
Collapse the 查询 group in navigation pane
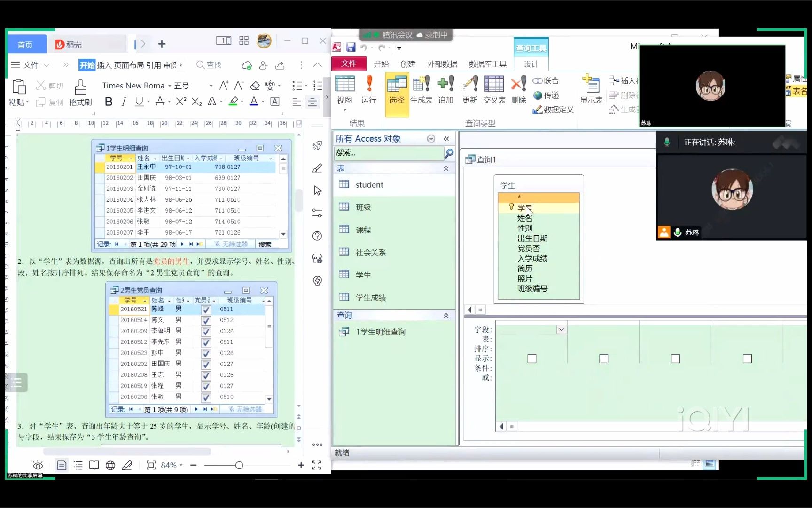[446, 316]
